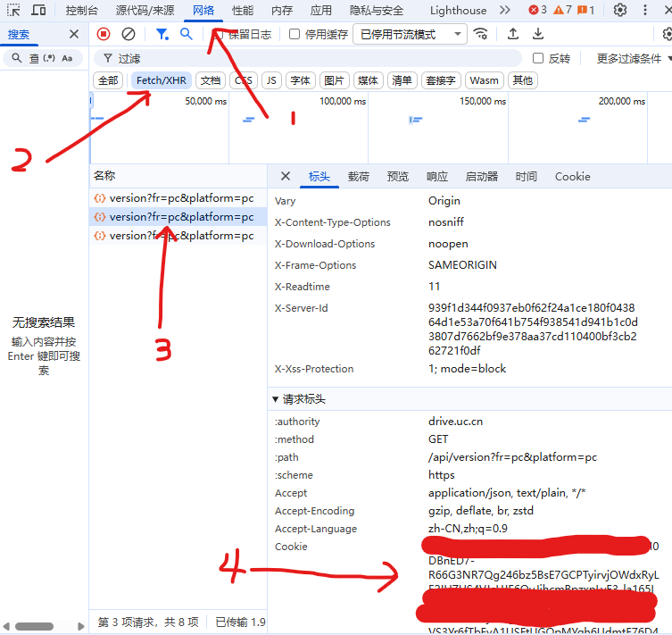Filter requests by Wasm

click(x=485, y=80)
